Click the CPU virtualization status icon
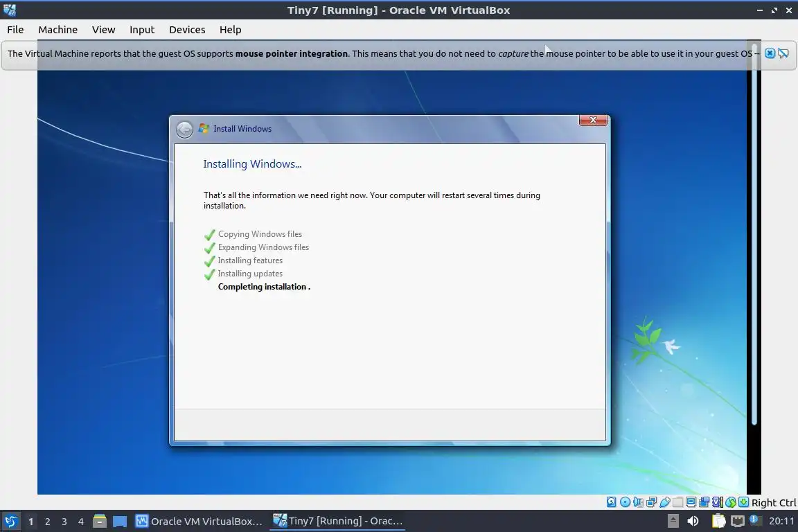Viewport: 798px width, 532px height. tap(718, 502)
